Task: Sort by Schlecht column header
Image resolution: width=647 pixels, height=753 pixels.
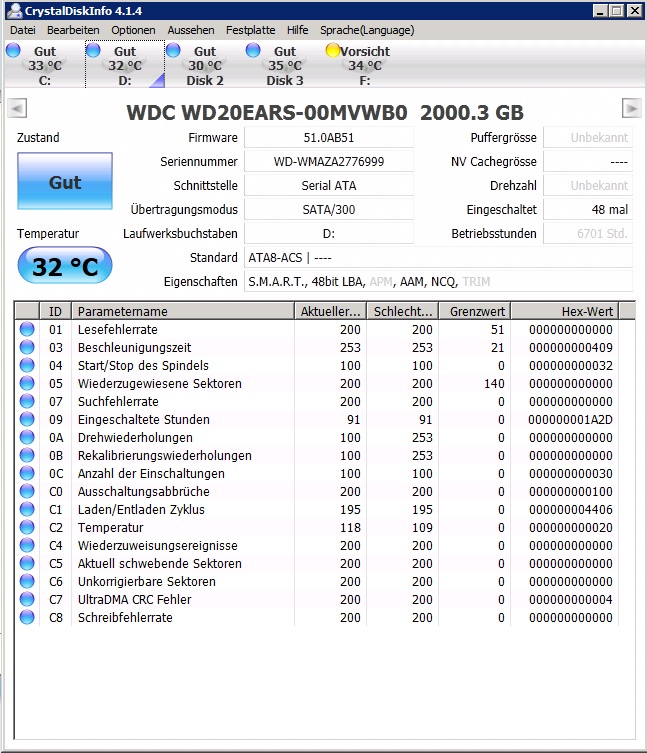Action: (x=403, y=311)
